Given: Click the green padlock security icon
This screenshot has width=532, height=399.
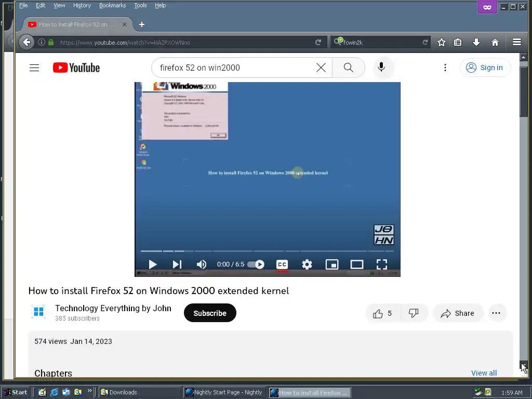Looking at the screenshot, I should point(51,42).
